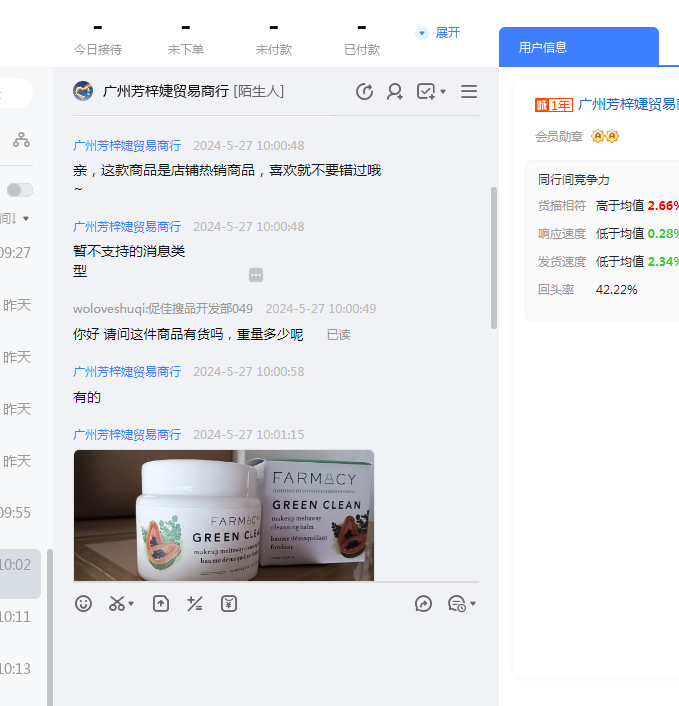Image resolution: width=679 pixels, height=706 pixels.
Task: Click the upload file icon
Action: click(161, 603)
